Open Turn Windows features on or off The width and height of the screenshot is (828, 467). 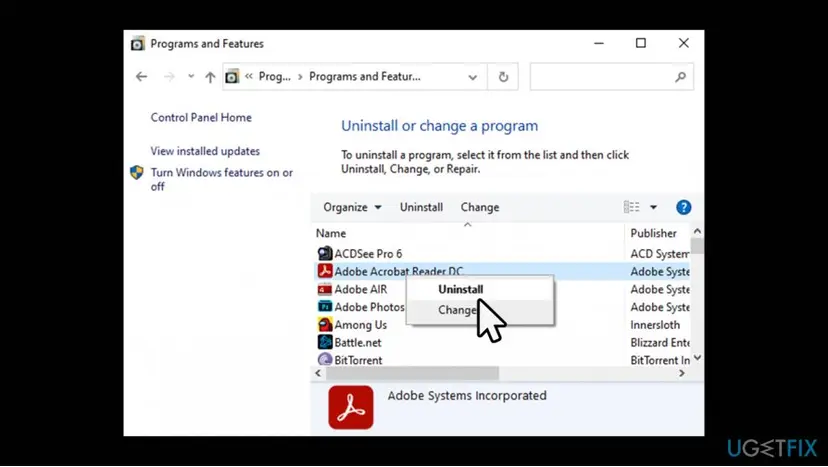click(221, 180)
